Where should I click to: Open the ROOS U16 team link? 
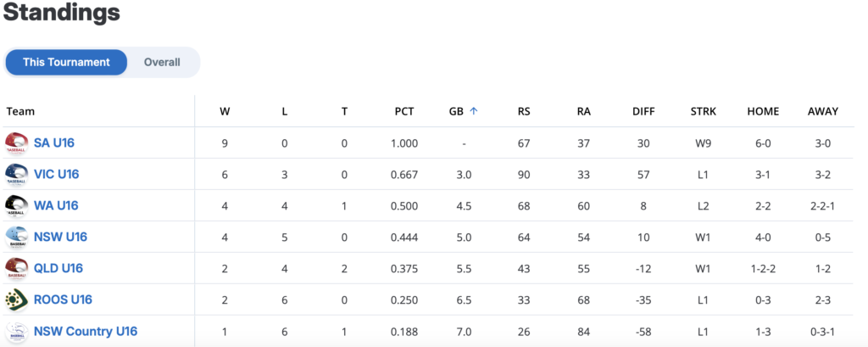(x=63, y=299)
